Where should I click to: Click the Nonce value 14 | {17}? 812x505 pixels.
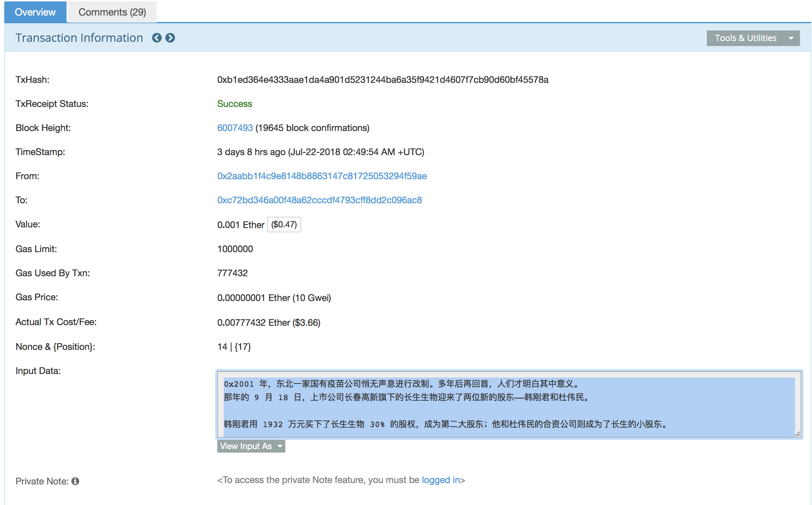coord(234,347)
